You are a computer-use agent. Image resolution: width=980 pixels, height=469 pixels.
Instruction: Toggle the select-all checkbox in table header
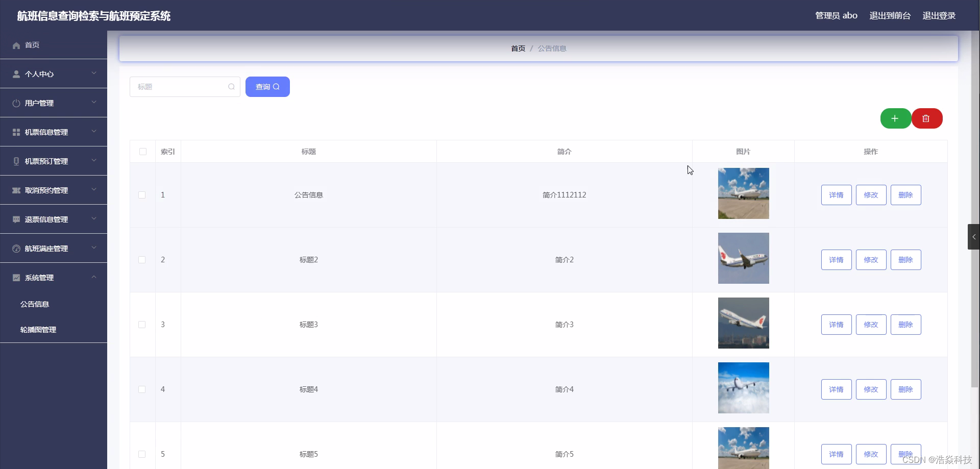[143, 152]
